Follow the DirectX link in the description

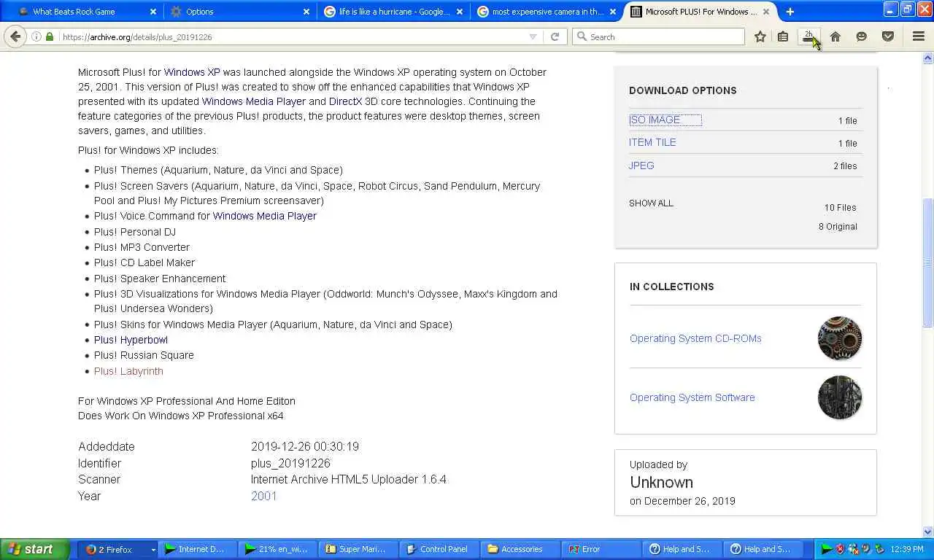(345, 101)
